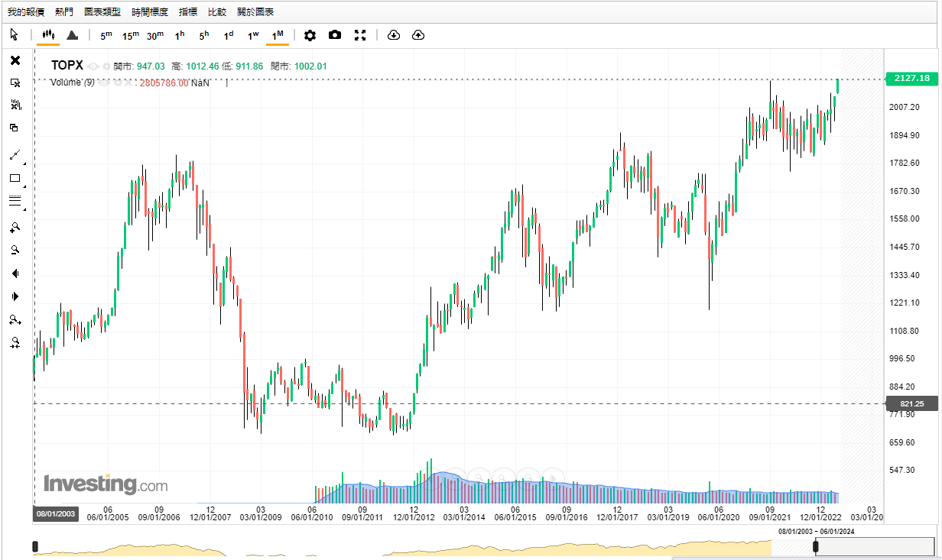Remove the Volume indicator
Image resolution: width=942 pixels, height=560 pixels.
coord(128,83)
